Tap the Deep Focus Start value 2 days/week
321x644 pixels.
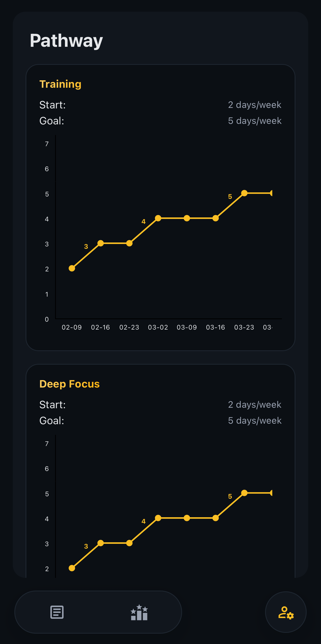coord(255,404)
